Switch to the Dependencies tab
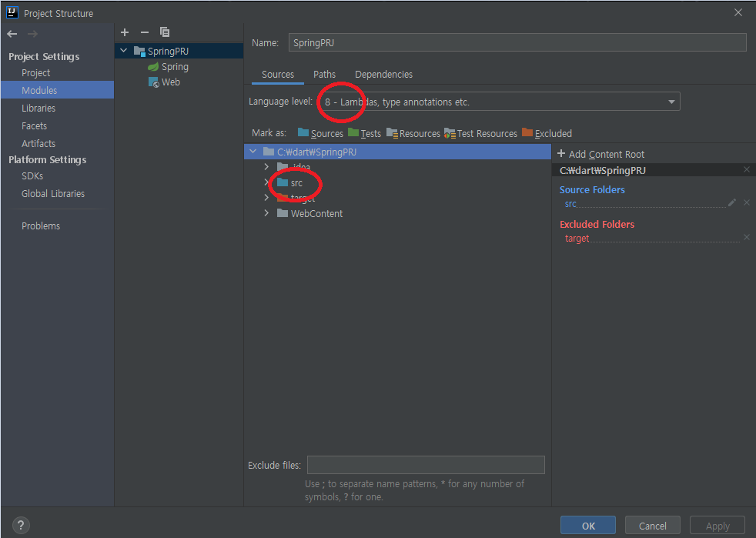This screenshot has width=756, height=538. 384,74
